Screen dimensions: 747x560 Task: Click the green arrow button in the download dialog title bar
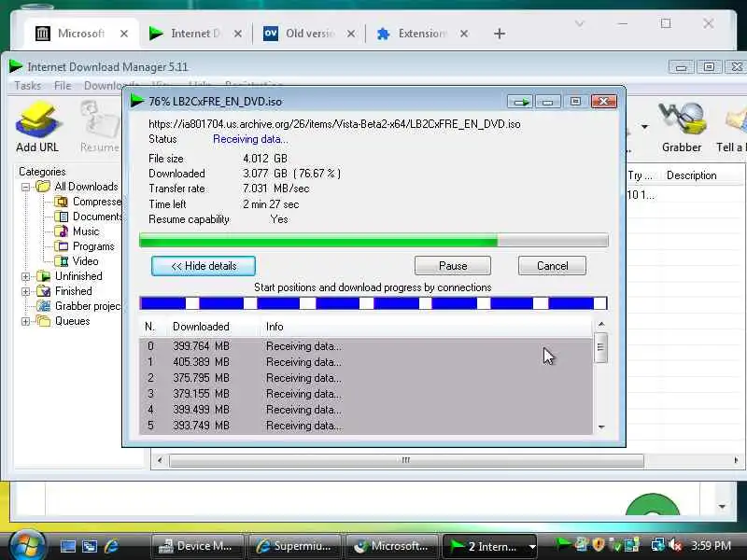click(520, 102)
